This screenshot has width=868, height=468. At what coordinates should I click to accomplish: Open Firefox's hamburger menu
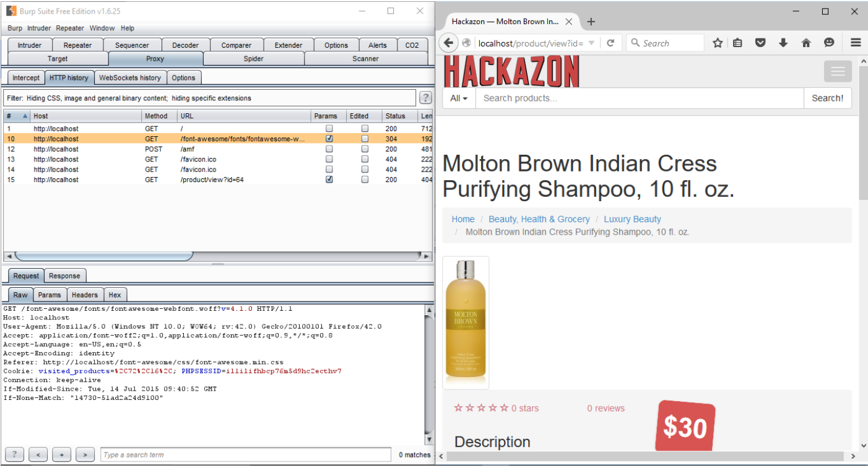(x=856, y=43)
